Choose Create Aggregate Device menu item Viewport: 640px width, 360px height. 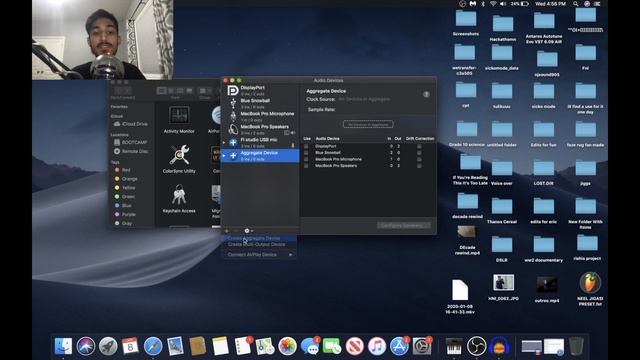click(x=259, y=238)
